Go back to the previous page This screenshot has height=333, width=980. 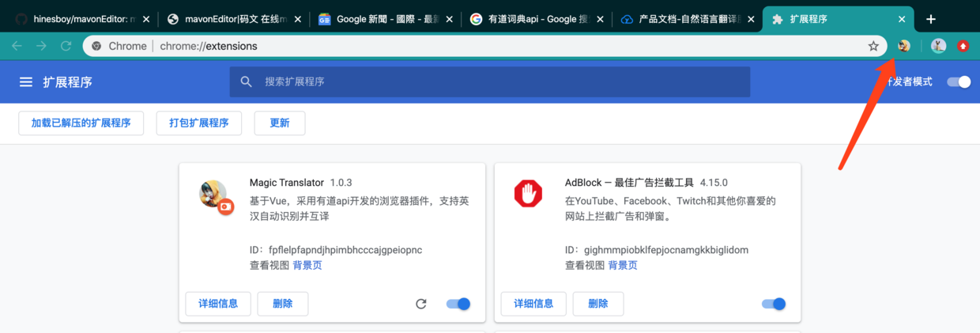[x=17, y=46]
